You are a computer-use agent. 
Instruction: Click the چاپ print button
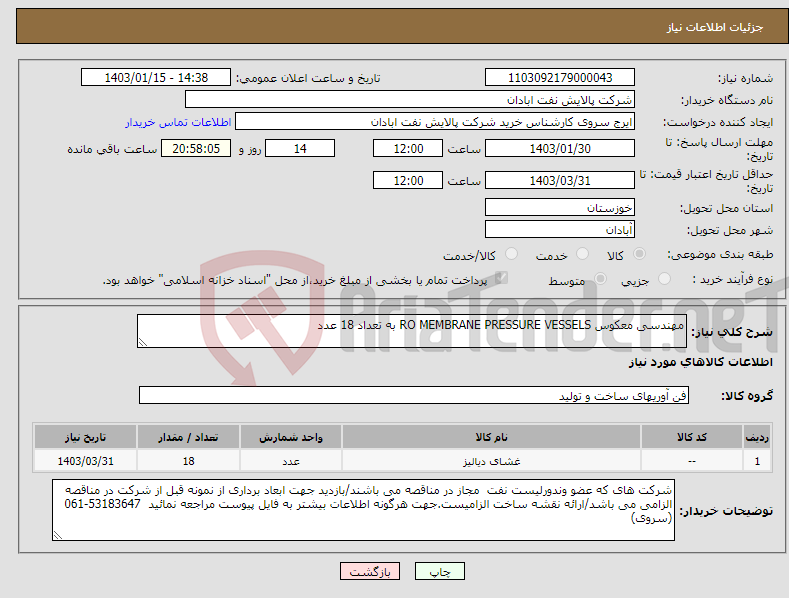[x=439, y=571]
